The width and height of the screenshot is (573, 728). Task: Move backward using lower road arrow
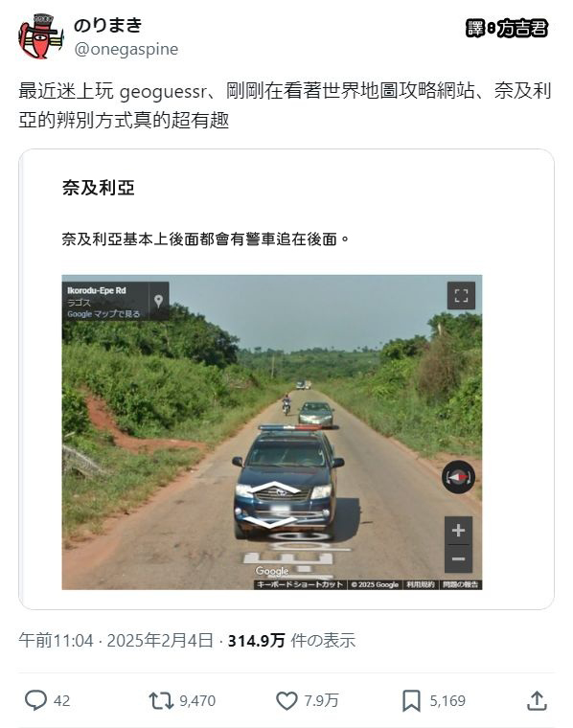pos(269,522)
